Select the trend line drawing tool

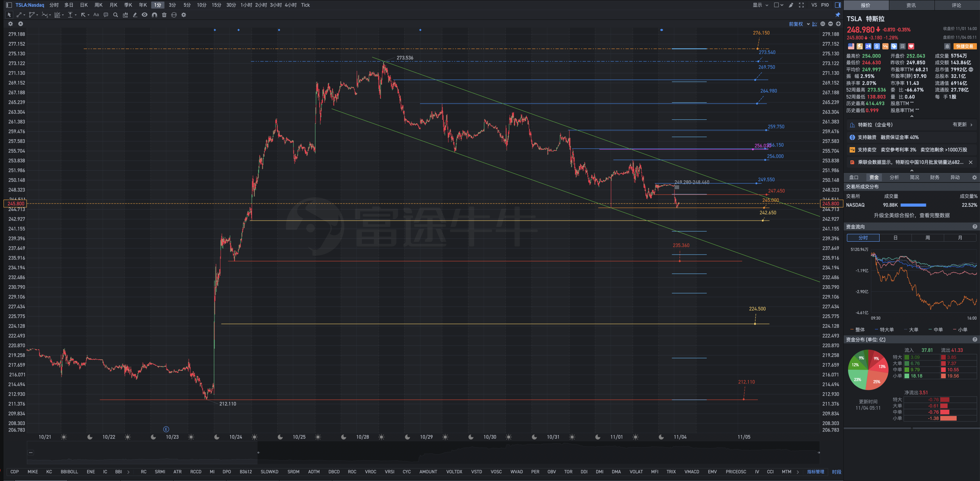19,15
